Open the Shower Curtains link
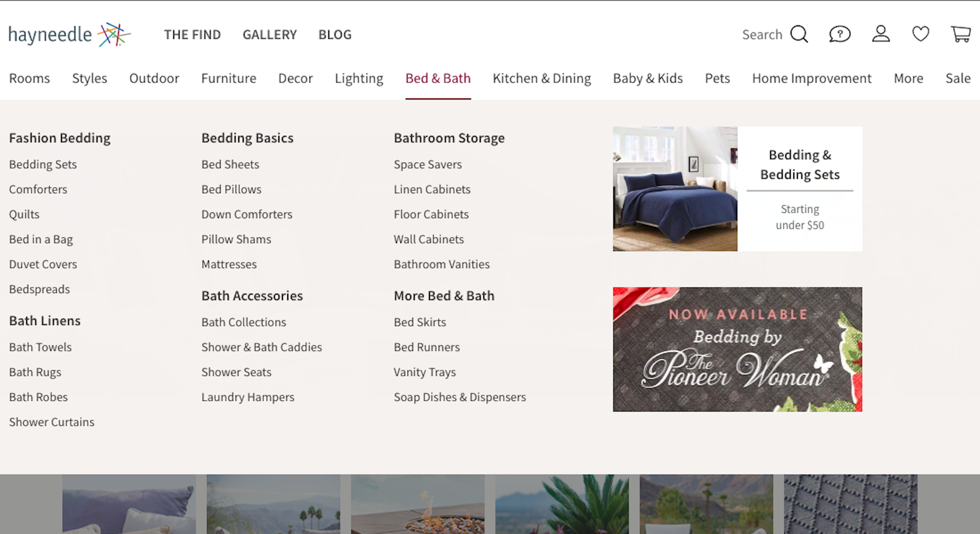980x534 pixels. click(x=52, y=422)
